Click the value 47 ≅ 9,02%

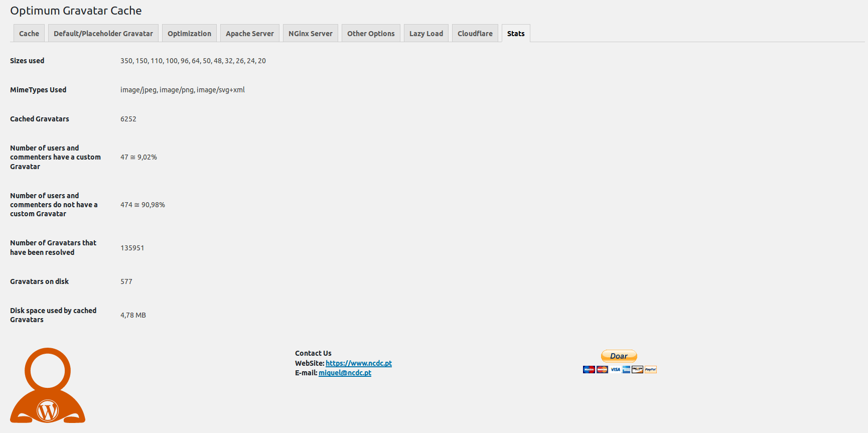click(138, 157)
